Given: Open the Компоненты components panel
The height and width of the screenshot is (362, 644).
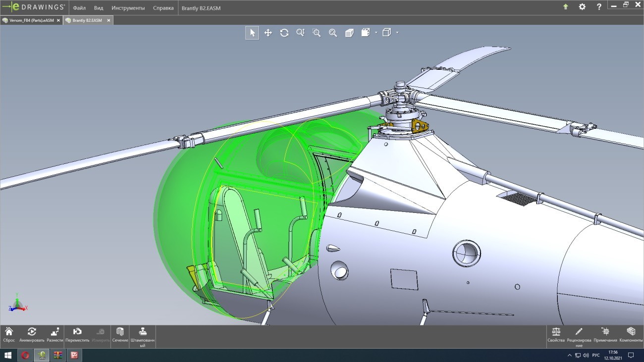Looking at the screenshot, I should coord(631,335).
